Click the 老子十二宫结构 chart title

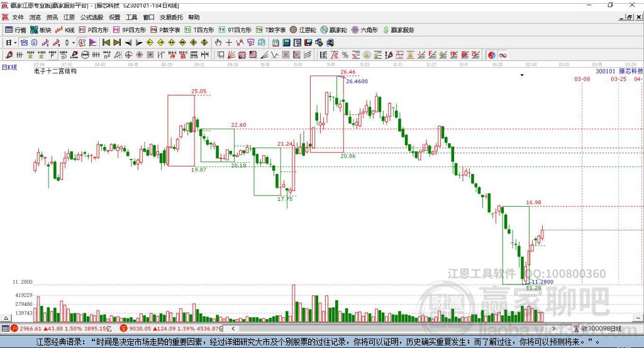coord(55,71)
